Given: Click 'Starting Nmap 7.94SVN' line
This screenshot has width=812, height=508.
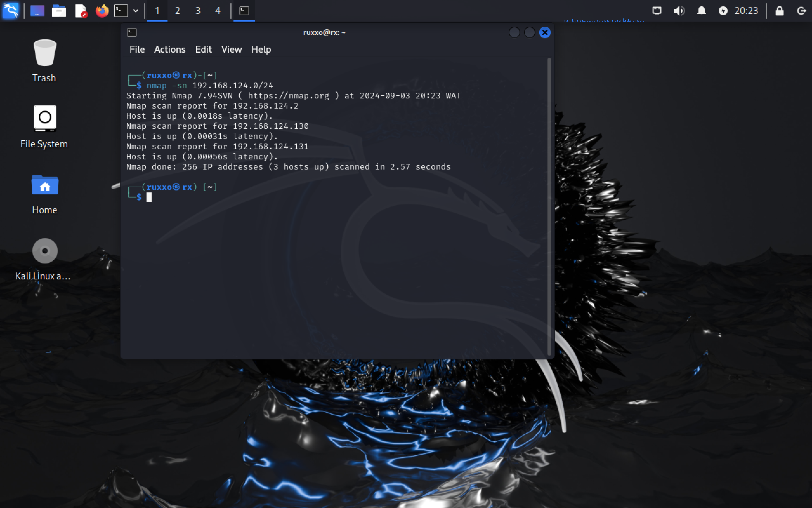Looking at the screenshot, I should point(294,96).
